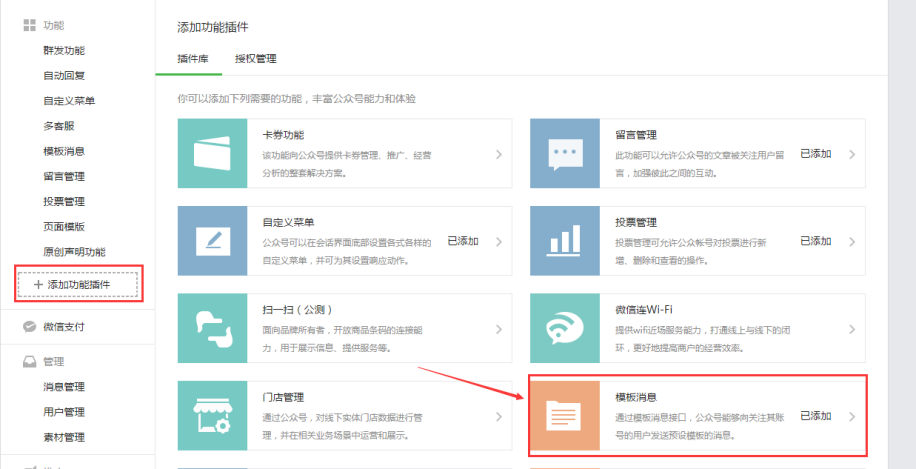916x469 pixels.
Task: Click the 微信连Wi-Fi signal icon
Action: pos(564,328)
